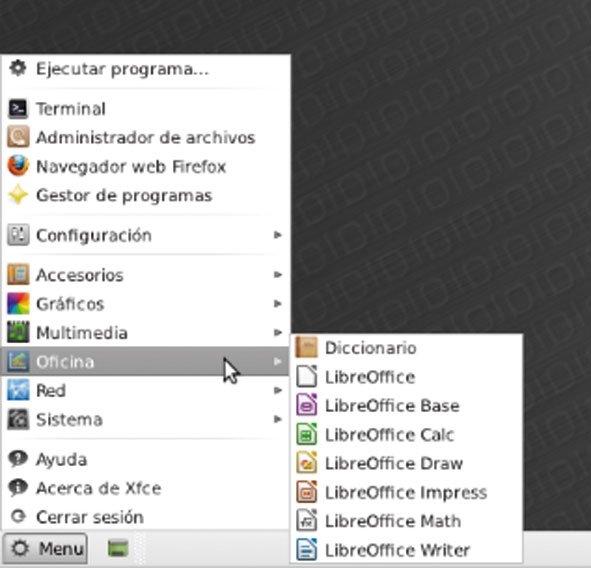Click the Gráficos label

70,304
